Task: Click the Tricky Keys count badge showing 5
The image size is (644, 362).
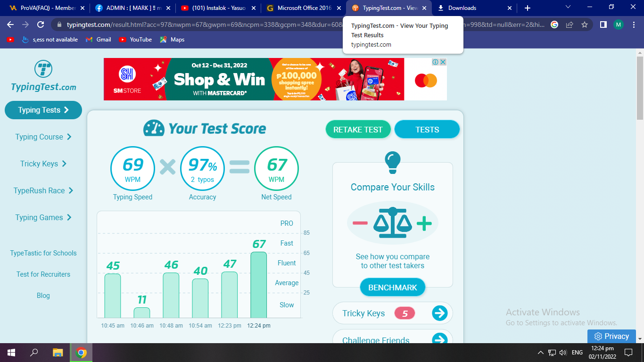Action: click(405, 313)
